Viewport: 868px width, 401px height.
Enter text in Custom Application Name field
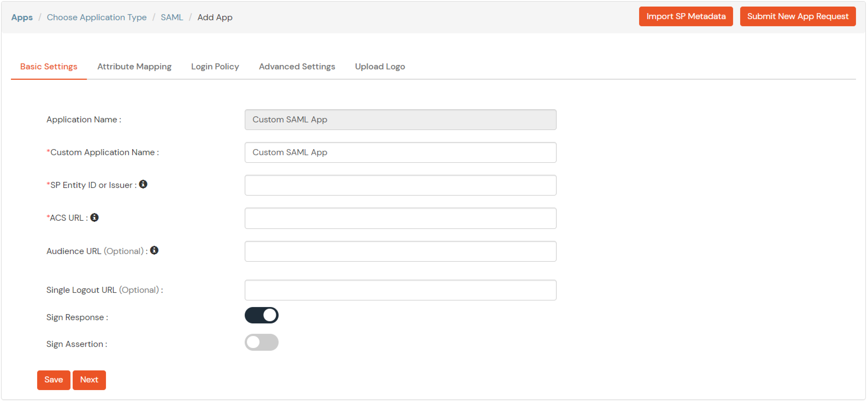401,152
